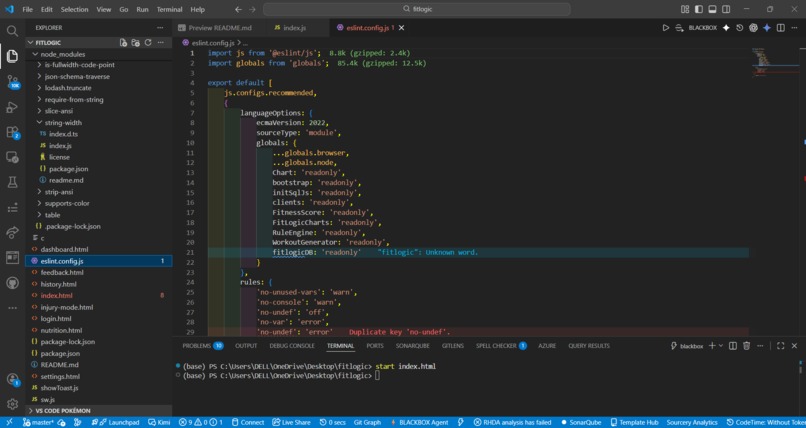
Task: Toggle the primary sidebar visibility
Action: pyautogui.click(x=698, y=9)
